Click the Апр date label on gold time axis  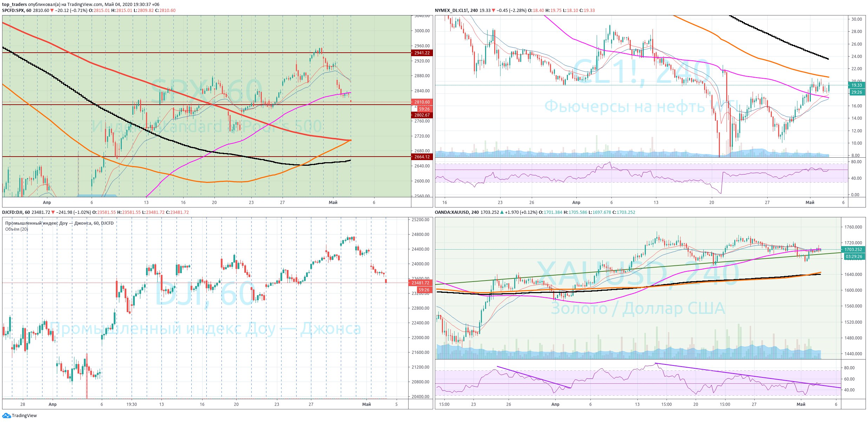(x=555, y=404)
